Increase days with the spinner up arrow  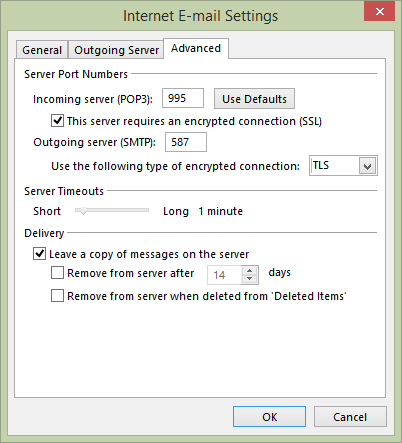pyautogui.click(x=249, y=270)
